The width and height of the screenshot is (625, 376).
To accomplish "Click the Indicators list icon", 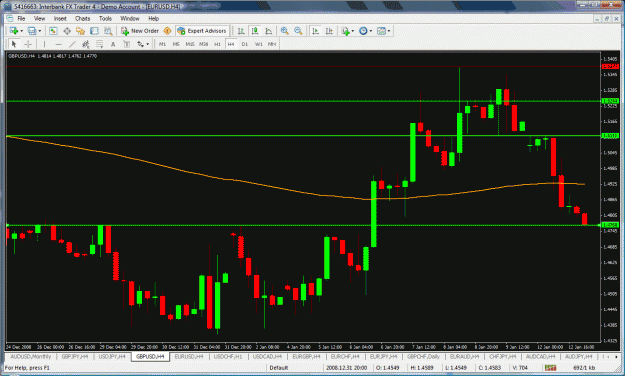I will [345, 31].
